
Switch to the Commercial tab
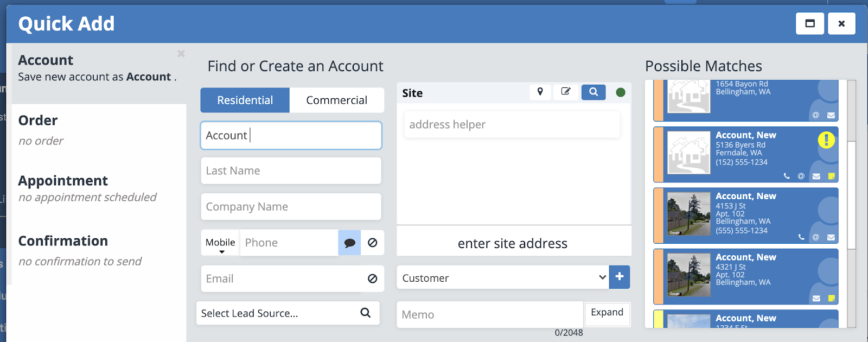pos(336,100)
